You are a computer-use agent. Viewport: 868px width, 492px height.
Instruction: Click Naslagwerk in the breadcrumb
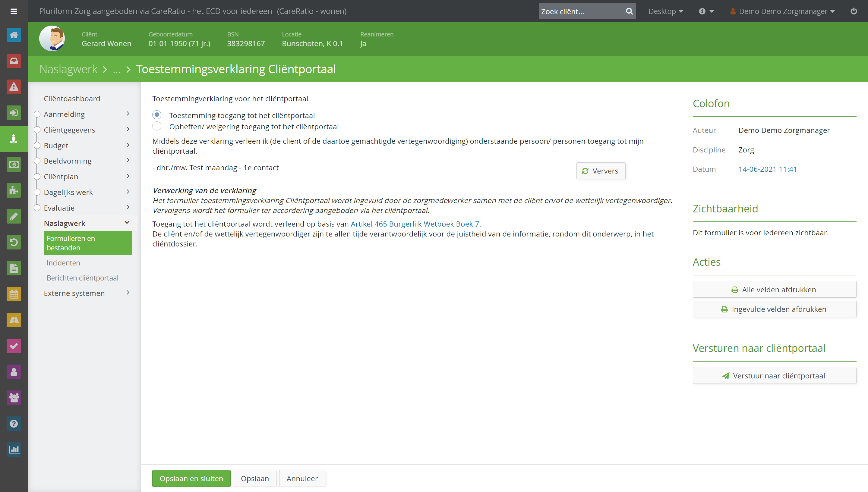[x=68, y=69]
